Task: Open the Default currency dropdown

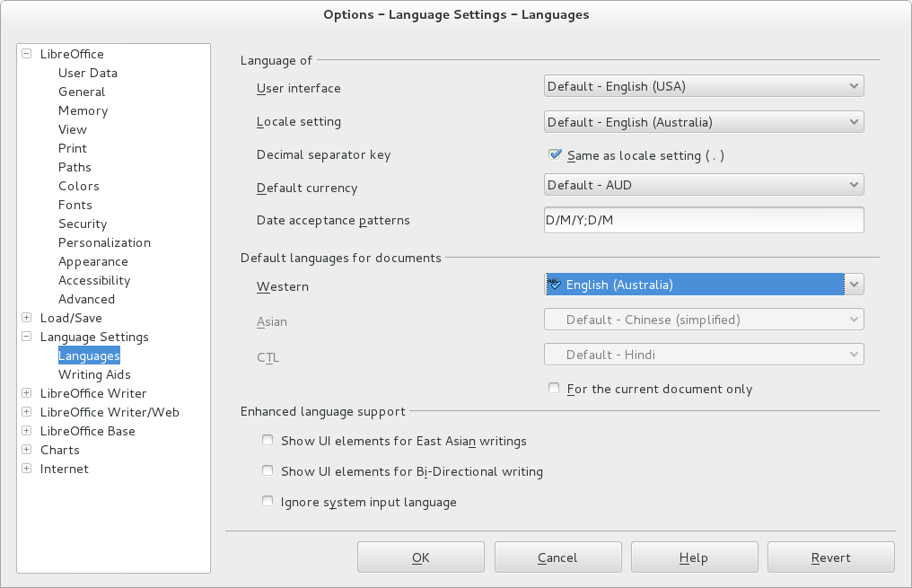Action: (x=704, y=185)
